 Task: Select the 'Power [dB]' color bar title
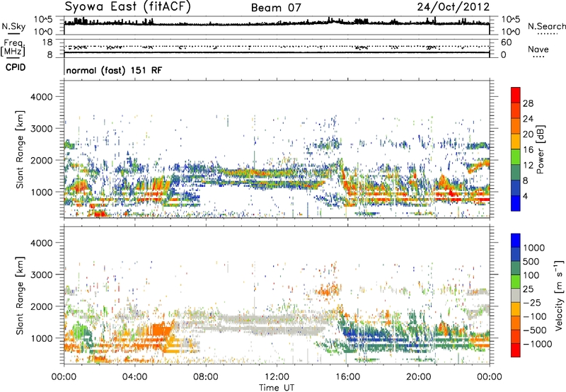(541, 149)
